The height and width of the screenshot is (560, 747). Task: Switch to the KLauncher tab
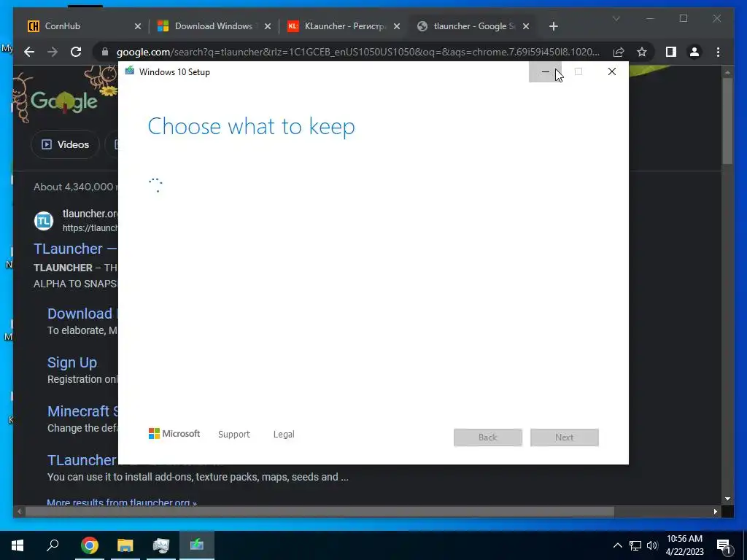[x=344, y=26]
